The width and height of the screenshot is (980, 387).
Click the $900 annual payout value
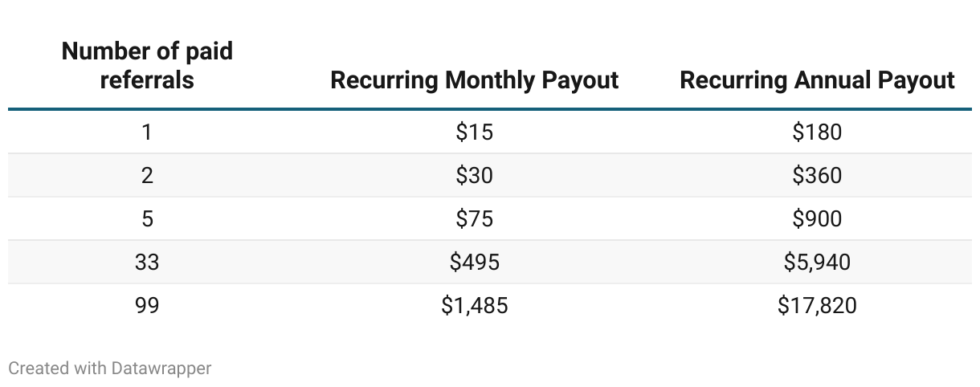[817, 218]
